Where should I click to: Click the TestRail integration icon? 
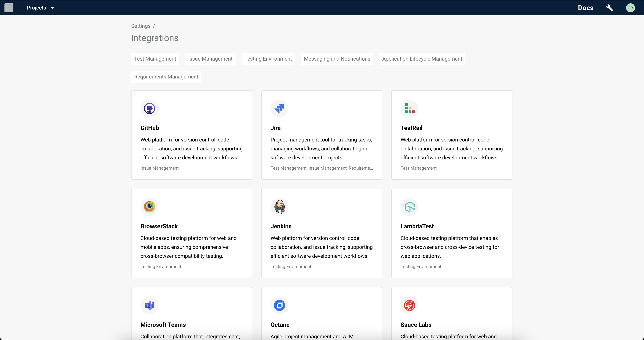[410, 108]
